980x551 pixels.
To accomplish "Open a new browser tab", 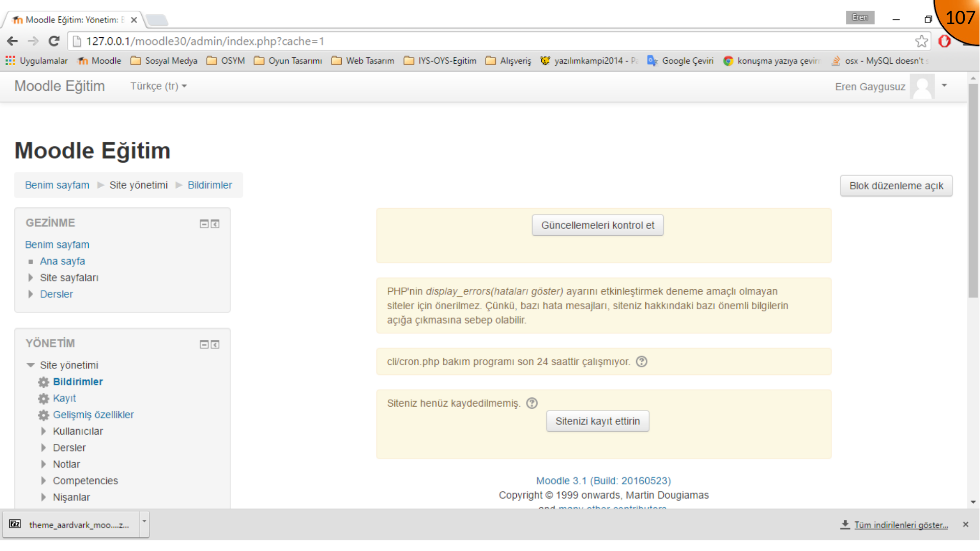I will (x=157, y=20).
